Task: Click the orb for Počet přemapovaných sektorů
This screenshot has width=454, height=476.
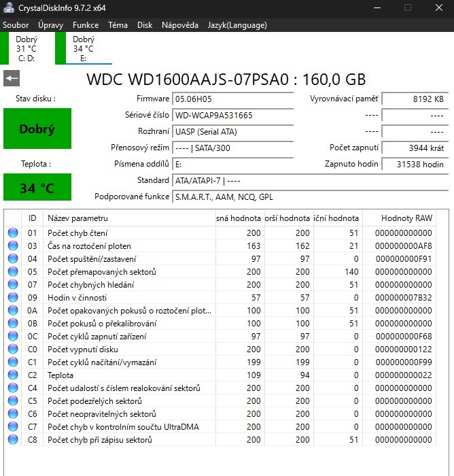Action: [x=13, y=271]
